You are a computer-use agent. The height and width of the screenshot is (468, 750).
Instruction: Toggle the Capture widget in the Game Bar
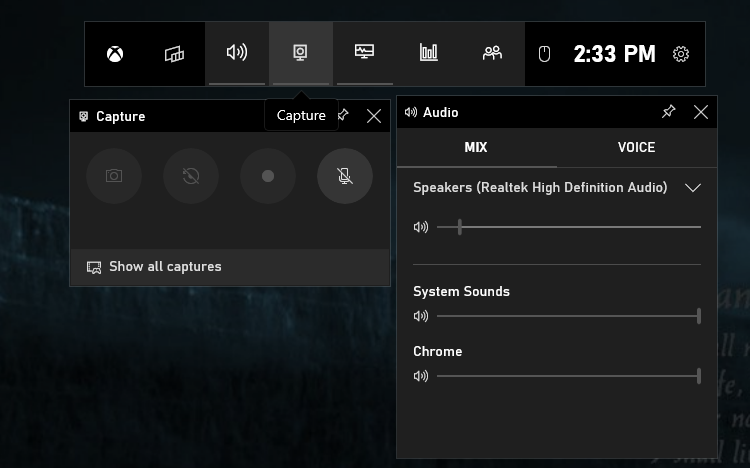tap(299, 53)
